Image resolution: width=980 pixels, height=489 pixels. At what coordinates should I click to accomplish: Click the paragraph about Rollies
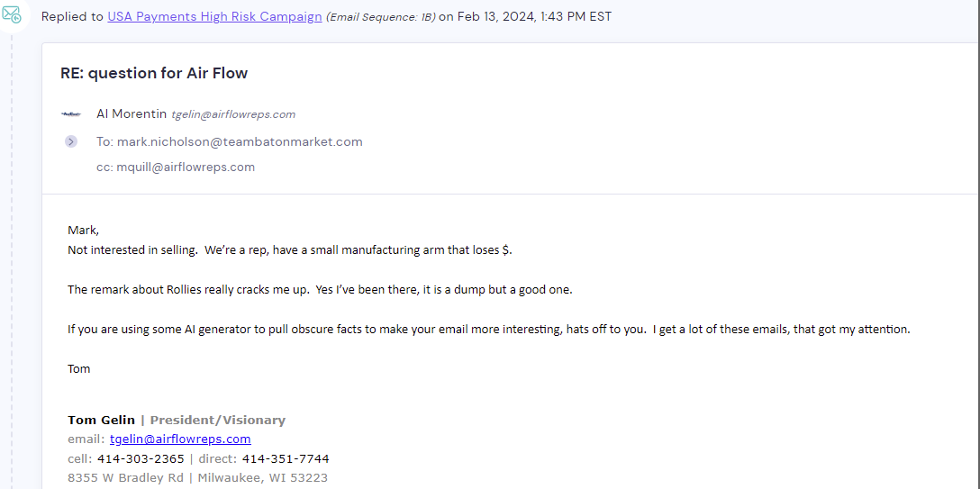pos(320,289)
